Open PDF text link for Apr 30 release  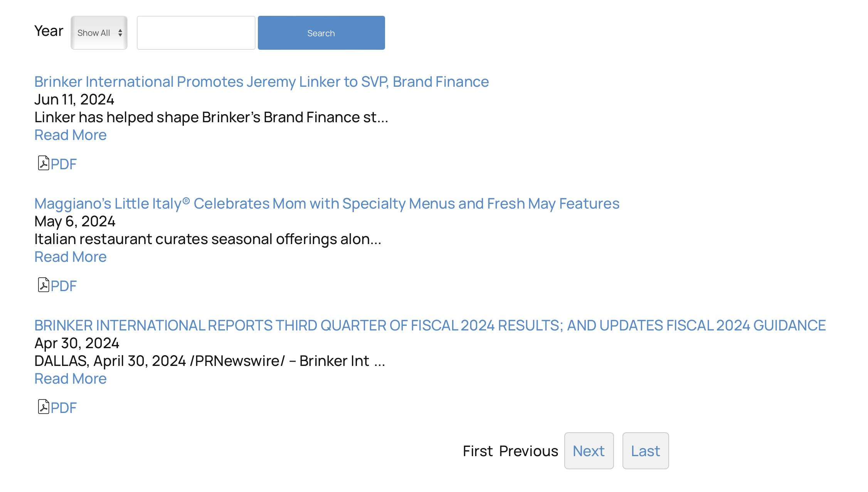pos(64,408)
